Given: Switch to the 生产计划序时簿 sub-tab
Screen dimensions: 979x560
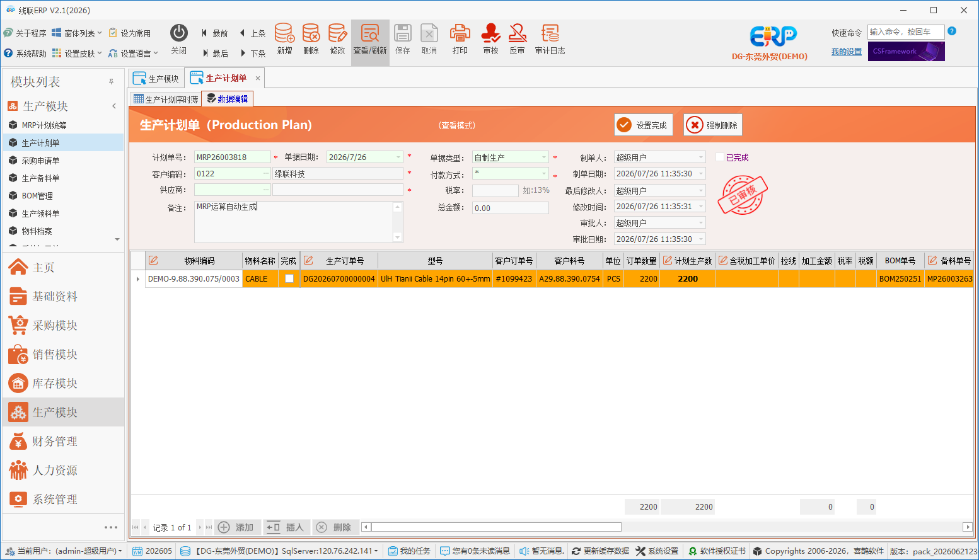Looking at the screenshot, I should (x=166, y=100).
